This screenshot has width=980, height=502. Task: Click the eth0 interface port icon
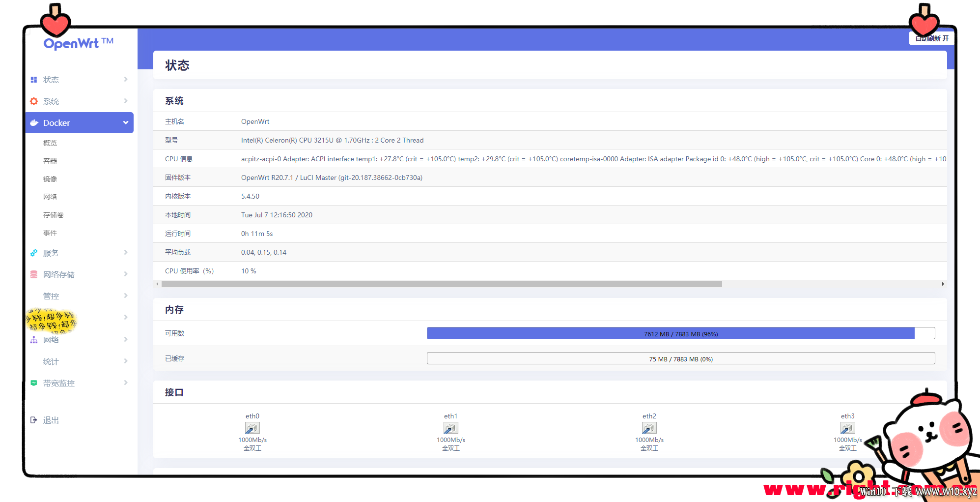coord(252,428)
